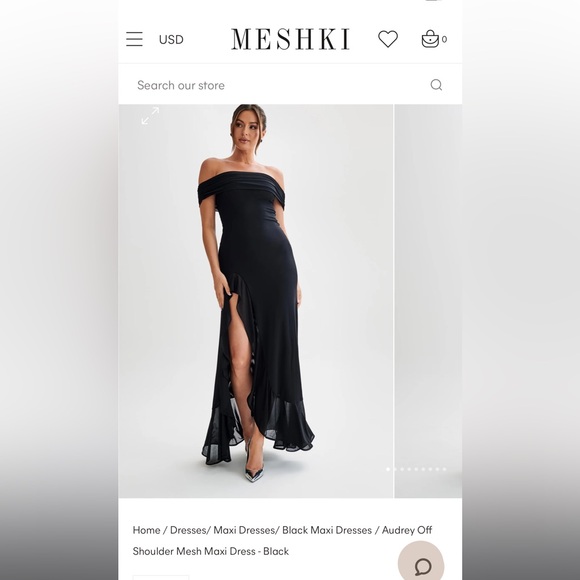Show the next product photo peeking right

click(428, 301)
